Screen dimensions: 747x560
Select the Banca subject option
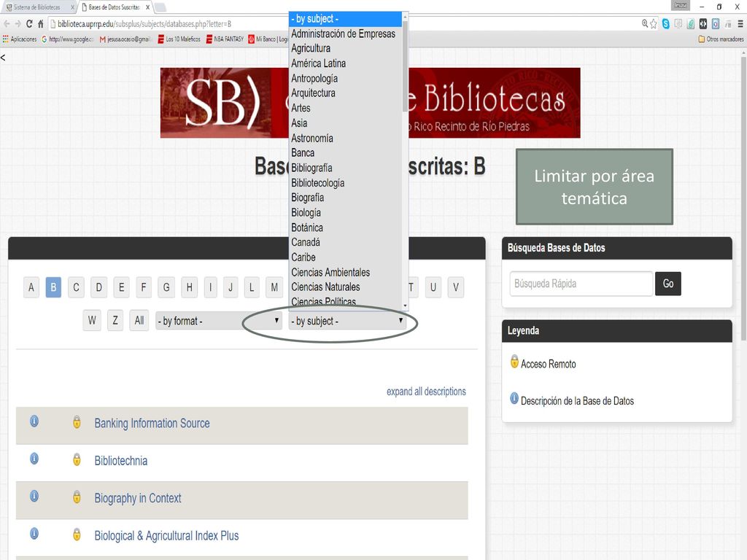(345, 153)
